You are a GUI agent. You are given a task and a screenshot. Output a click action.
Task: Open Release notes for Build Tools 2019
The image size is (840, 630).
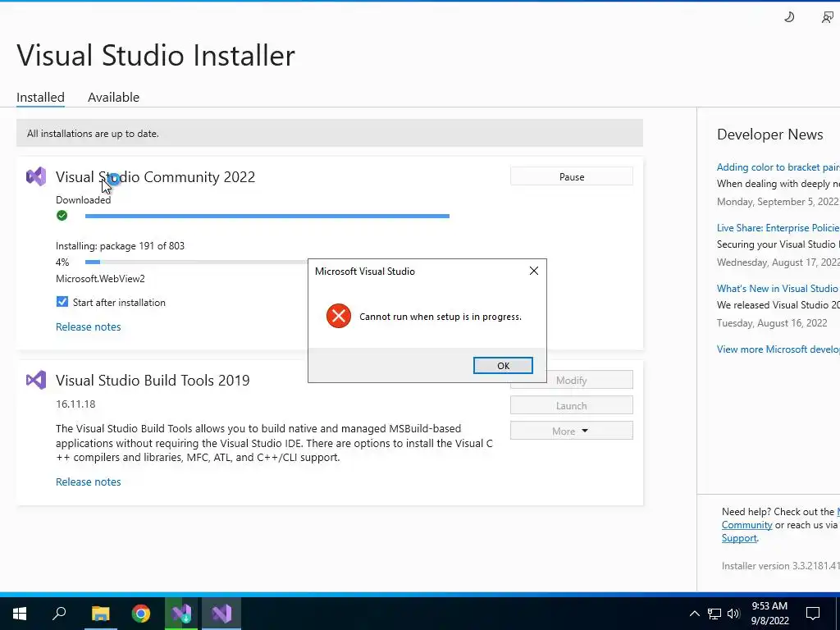tap(89, 482)
